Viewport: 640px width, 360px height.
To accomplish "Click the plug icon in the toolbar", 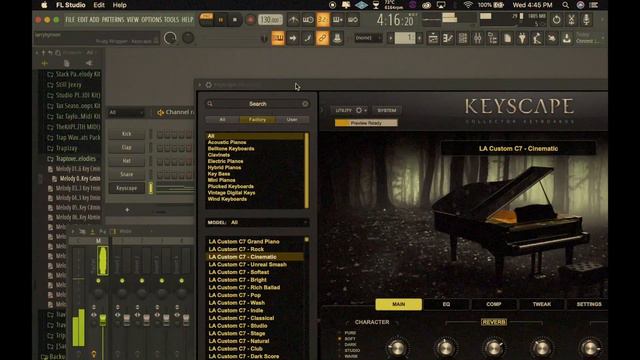I will (x=522, y=38).
